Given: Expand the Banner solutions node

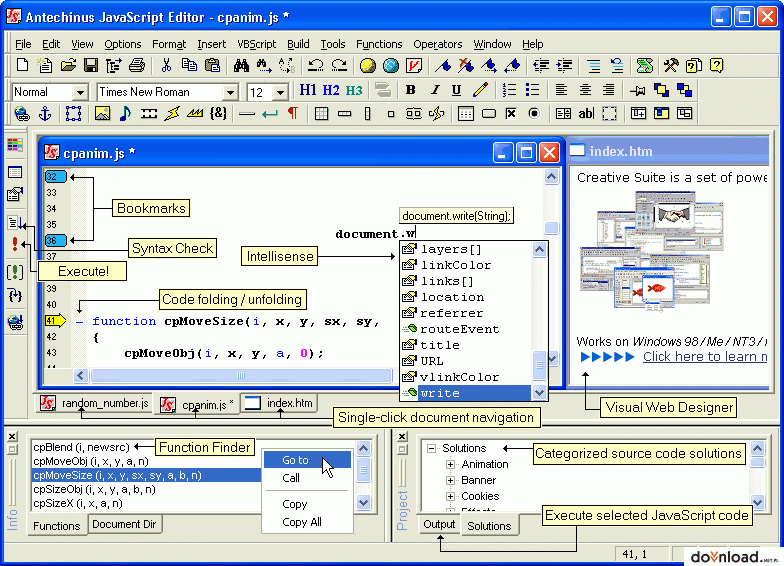Looking at the screenshot, I should [450, 480].
